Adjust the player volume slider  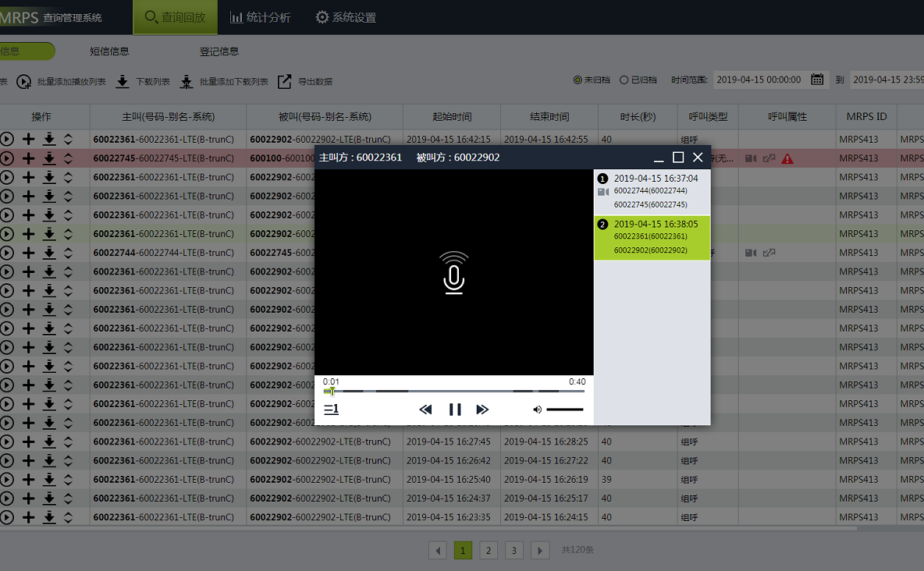(564, 410)
